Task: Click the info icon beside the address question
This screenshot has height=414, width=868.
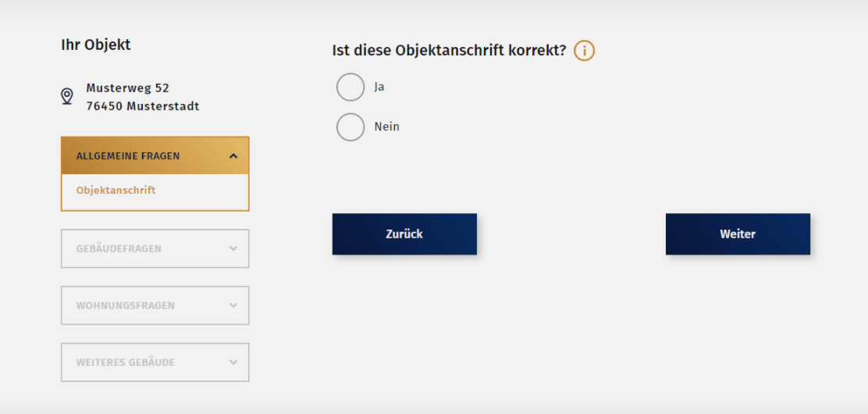Action: [584, 51]
